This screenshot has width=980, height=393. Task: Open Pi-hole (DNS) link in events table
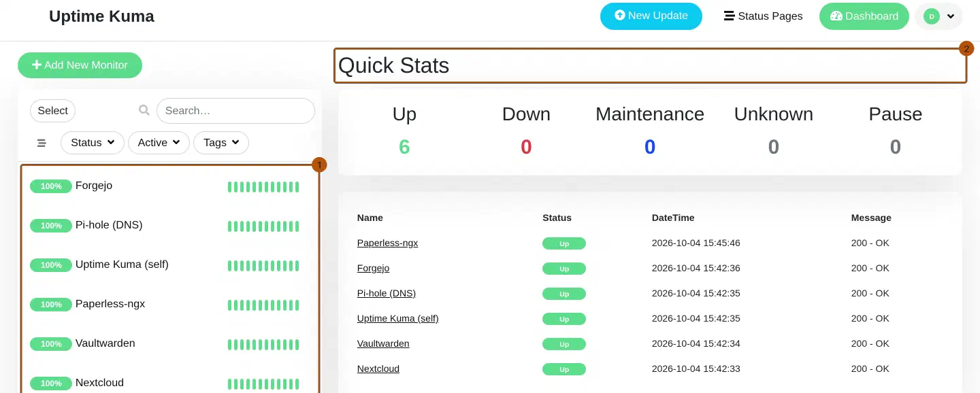pos(386,293)
